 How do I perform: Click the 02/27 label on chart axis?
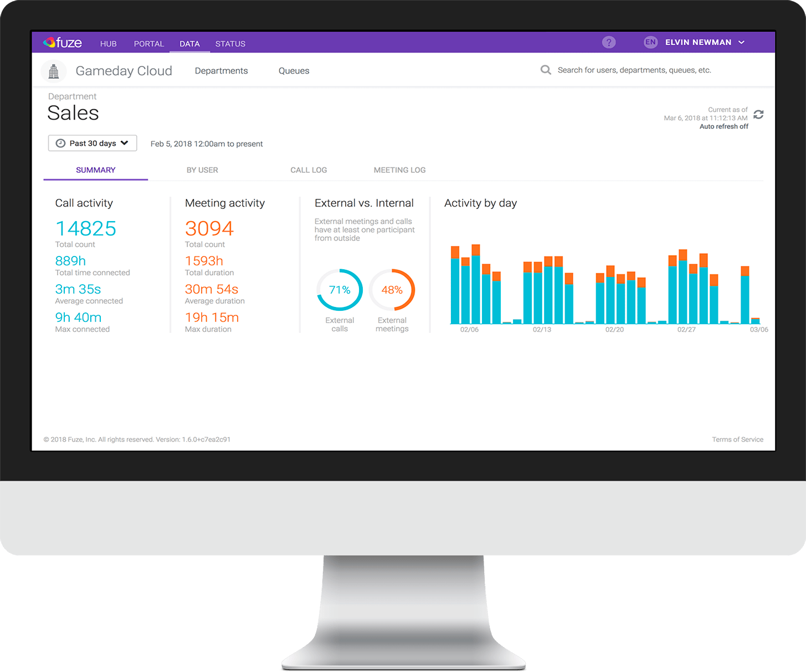(686, 330)
